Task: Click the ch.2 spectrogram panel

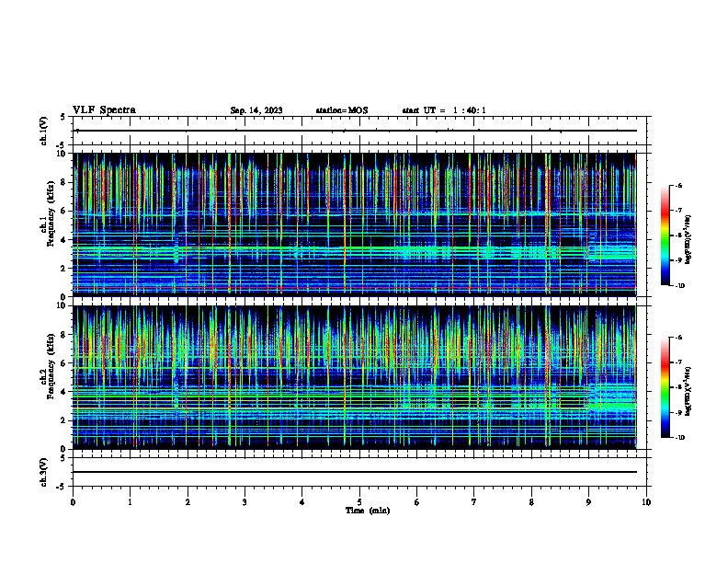Action: click(355, 377)
